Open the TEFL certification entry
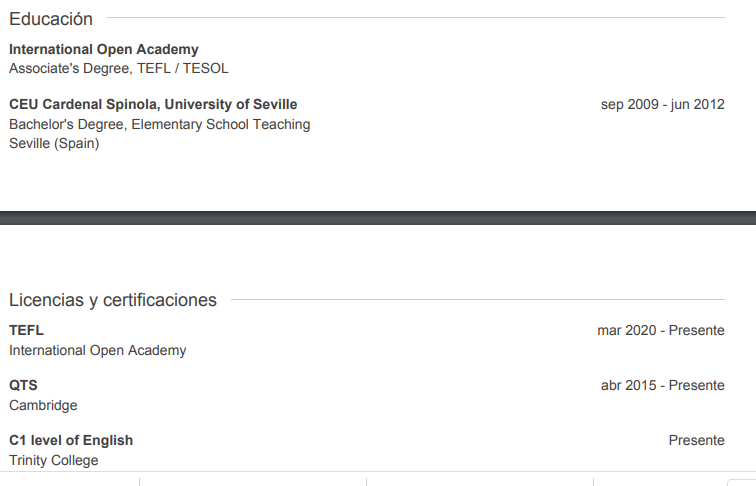Image resolution: width=756 pixels, height=486 pixels. pyautogui.click(x=27, y=330)
